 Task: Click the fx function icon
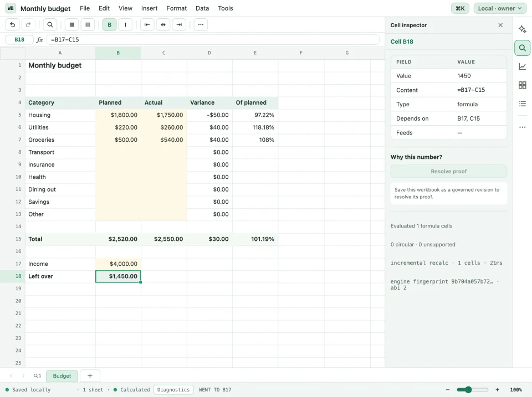(40, 40)
